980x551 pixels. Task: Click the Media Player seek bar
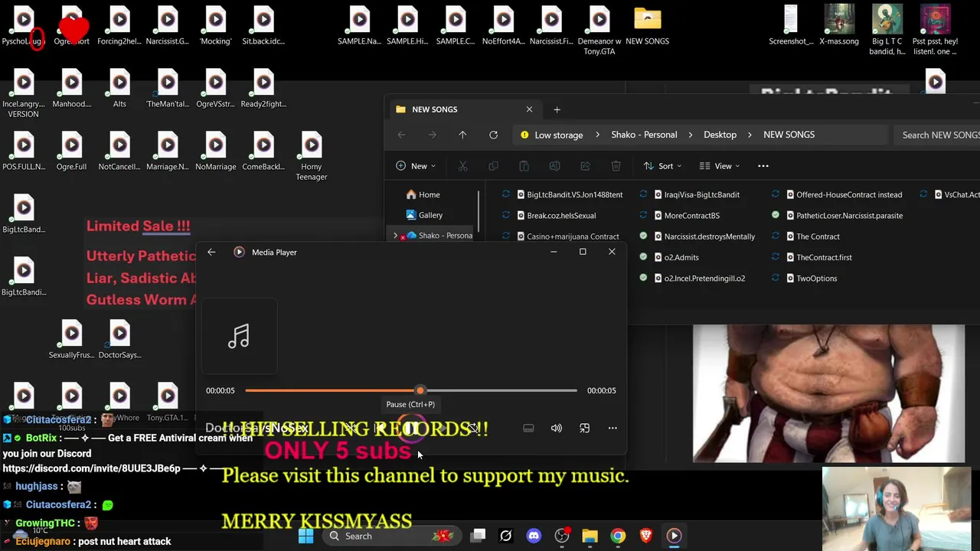coord(411,390)
